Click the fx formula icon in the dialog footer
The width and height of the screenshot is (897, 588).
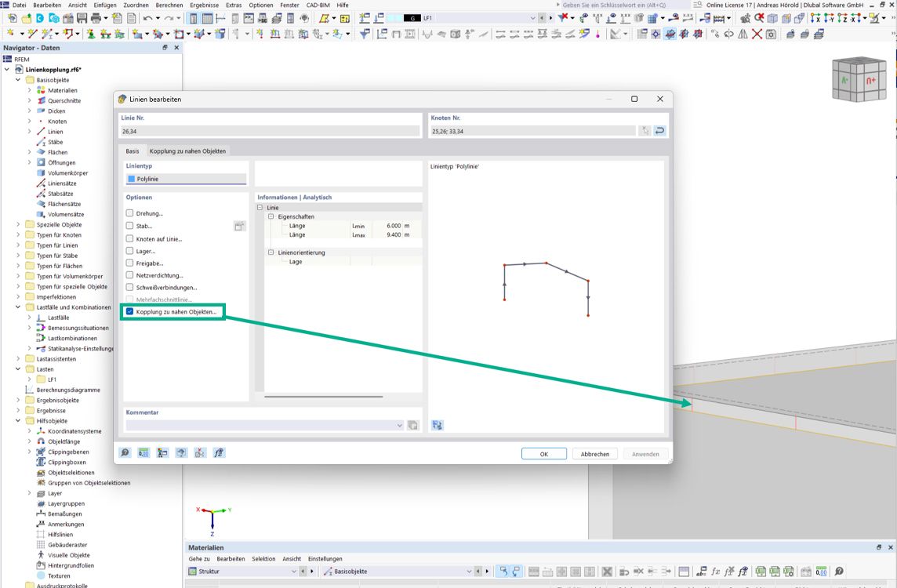[x=219, y=453]
